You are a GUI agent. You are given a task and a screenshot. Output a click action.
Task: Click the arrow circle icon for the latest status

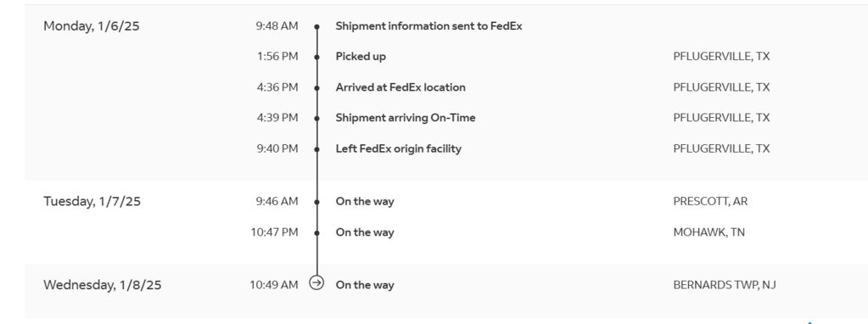click(316, 283)
